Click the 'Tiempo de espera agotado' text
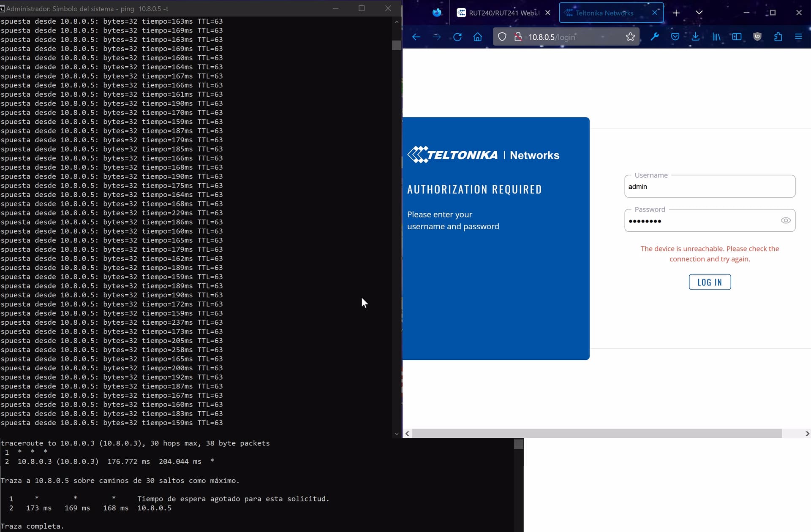Screen dimensions: 811x532 click(x=233, y=499)
